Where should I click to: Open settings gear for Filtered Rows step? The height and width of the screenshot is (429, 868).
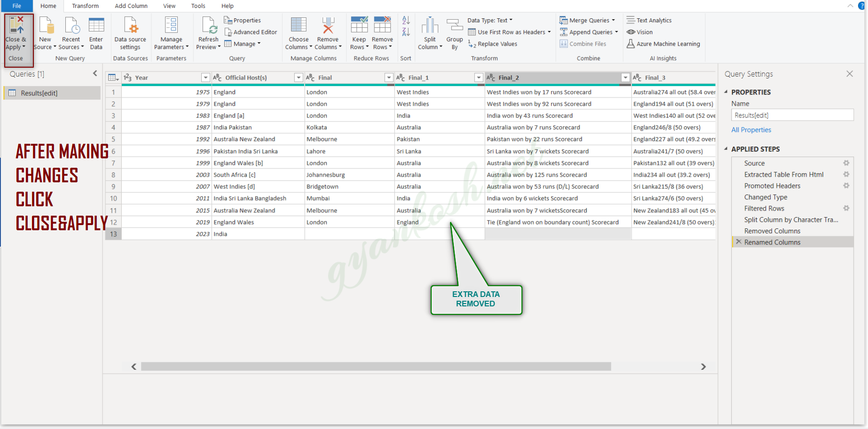click(x=846, y=208)
